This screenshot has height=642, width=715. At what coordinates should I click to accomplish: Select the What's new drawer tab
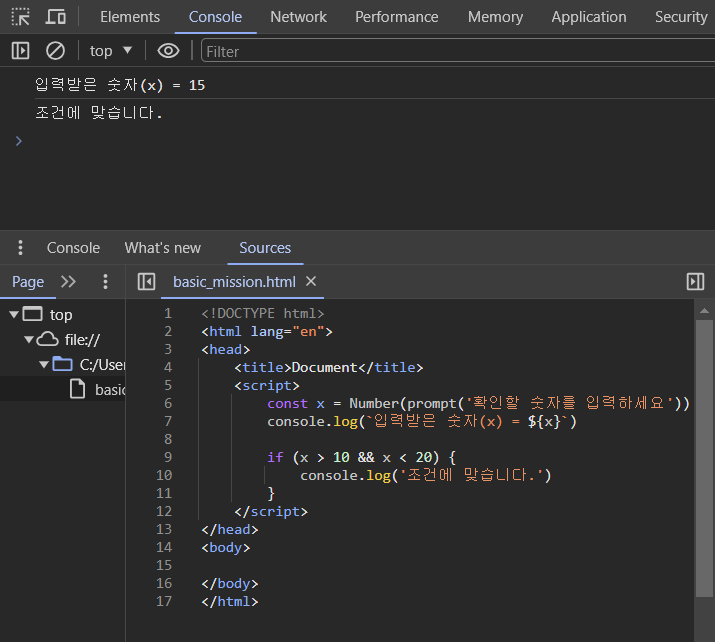163,248
